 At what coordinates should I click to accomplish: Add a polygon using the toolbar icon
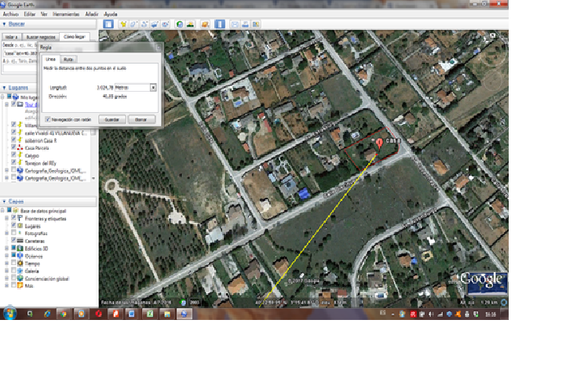(133, 24)
